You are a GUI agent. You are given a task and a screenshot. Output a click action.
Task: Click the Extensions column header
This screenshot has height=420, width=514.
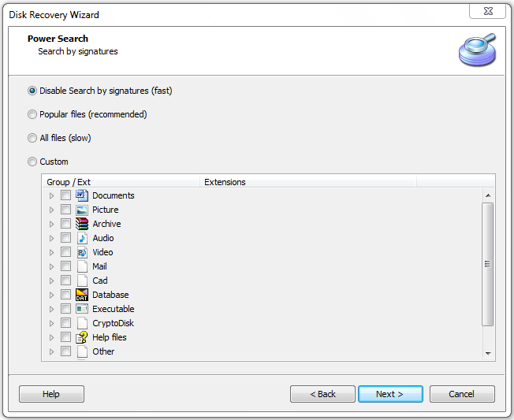tap(307, 182)
